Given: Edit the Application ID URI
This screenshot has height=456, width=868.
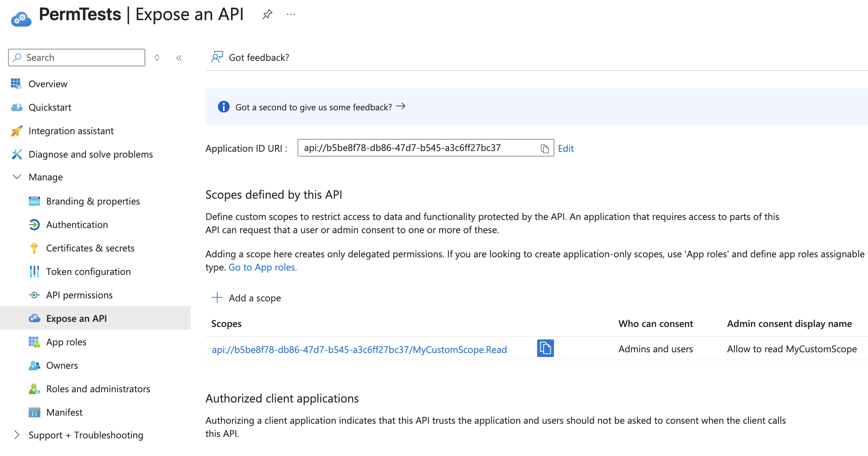Looking at the screenshot, I should (566, 148).
